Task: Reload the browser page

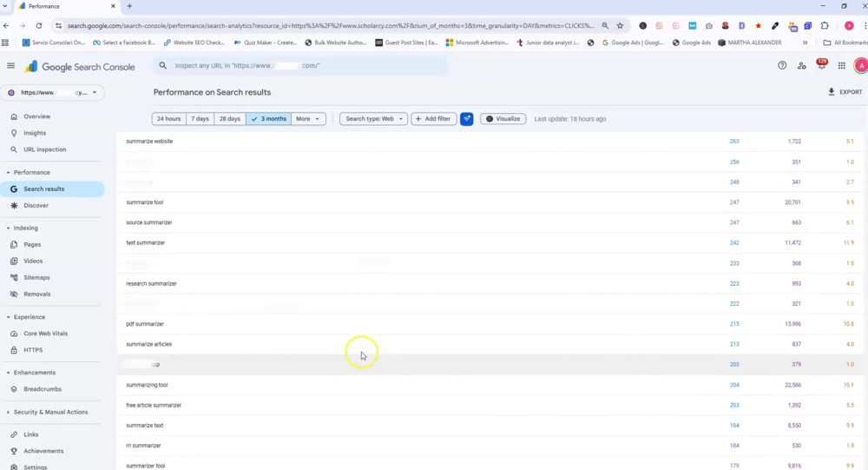Action: point(39,25)
